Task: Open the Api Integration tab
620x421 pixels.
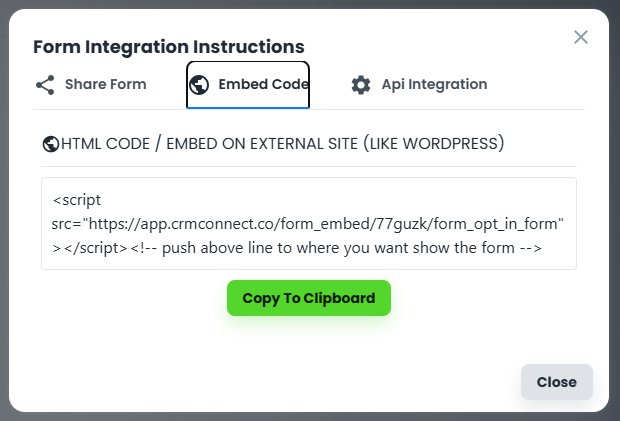Action: (434, 85)
